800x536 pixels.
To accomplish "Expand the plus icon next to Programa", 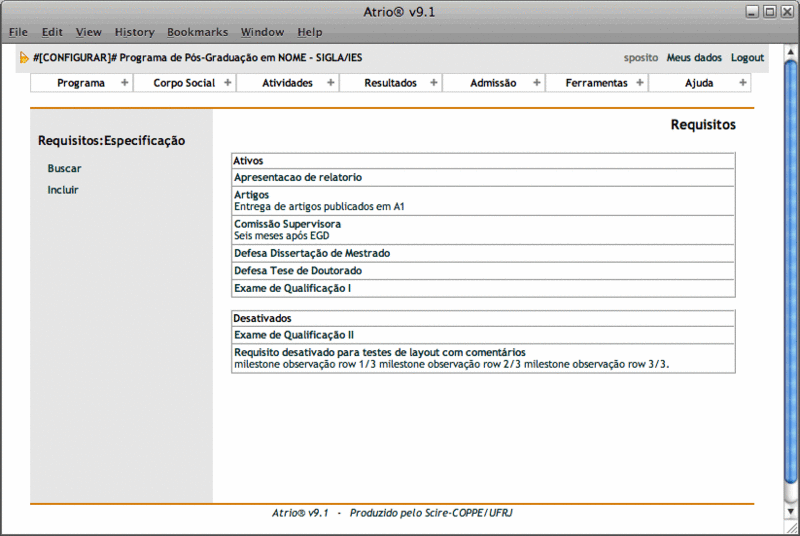I will (x=124, y=83).
